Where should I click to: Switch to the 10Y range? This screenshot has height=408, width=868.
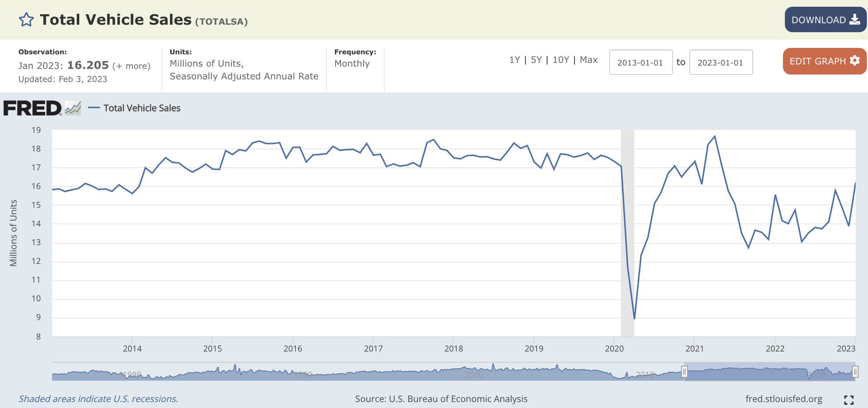click(x=560, y=60)
